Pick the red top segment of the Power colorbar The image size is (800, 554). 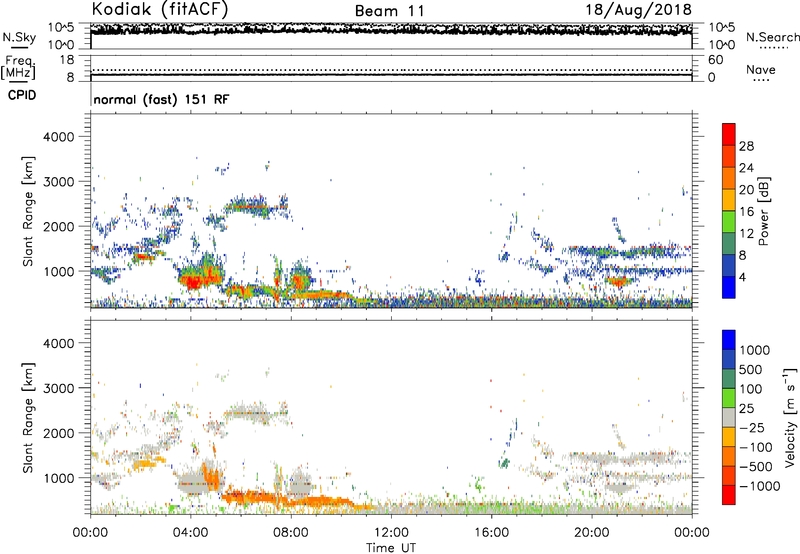pyautogui.click(x=729, y=135)
